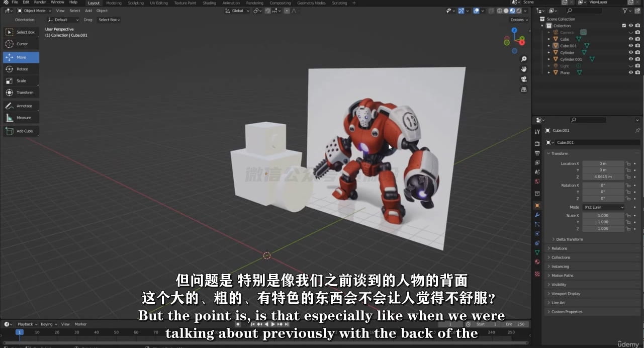
Task: Add a new collection in the outliner
Action: coord(637,11)
